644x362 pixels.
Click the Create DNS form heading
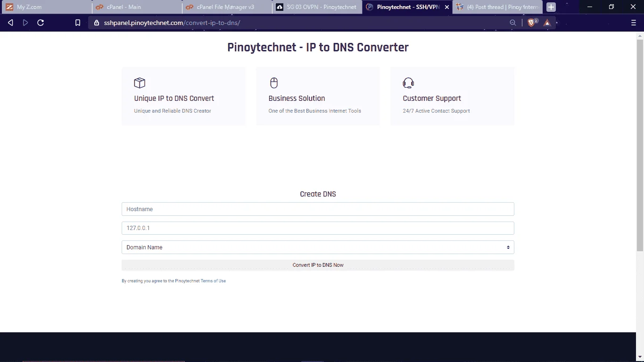318,194
